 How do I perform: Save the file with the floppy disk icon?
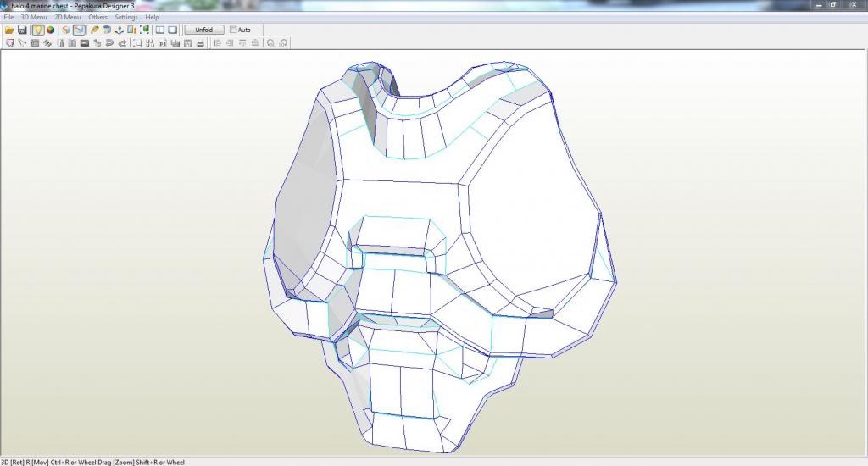point(22,30)
